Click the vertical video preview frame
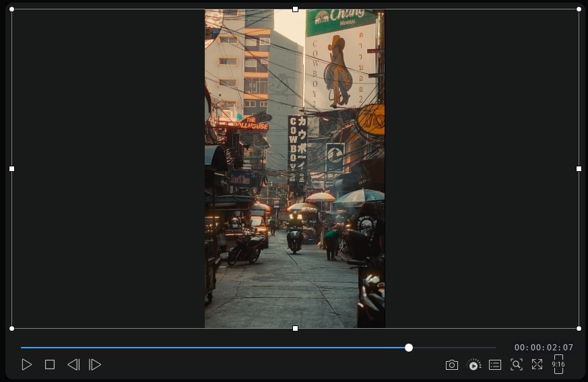This screenshot has width=588, height=382. click(x=295, y=169)
